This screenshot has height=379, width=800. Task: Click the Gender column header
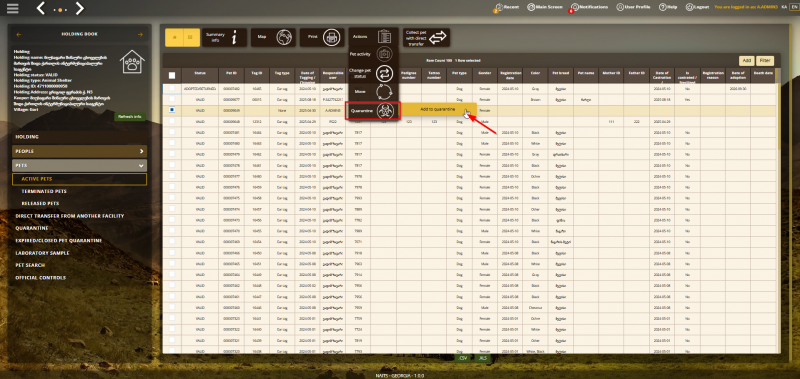(485, 75)
